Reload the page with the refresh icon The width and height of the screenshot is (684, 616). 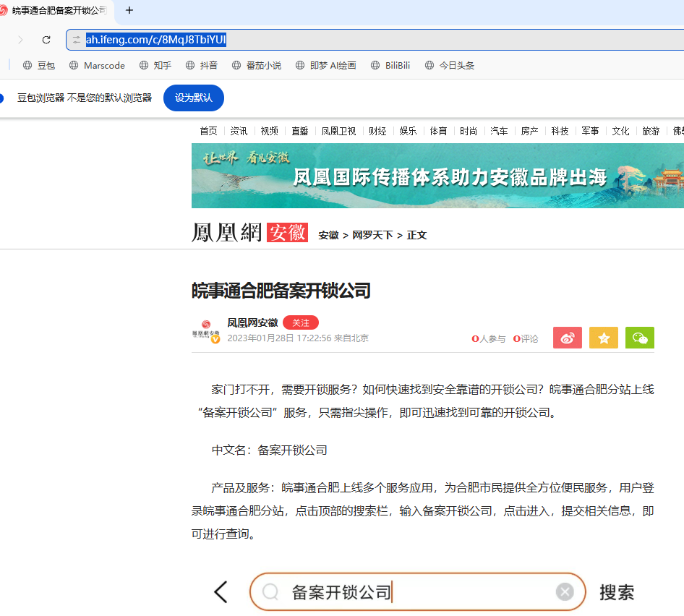tap(46, 40)
